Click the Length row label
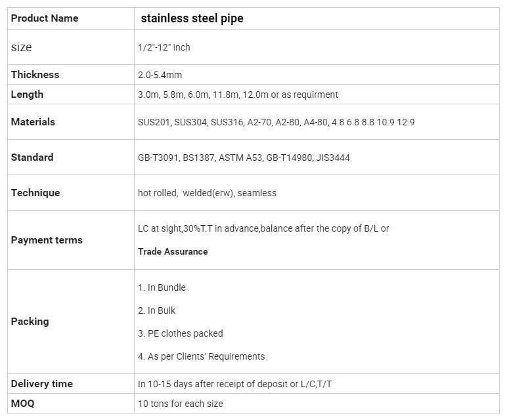The image size is (507, 420). [x=27, y=94]
